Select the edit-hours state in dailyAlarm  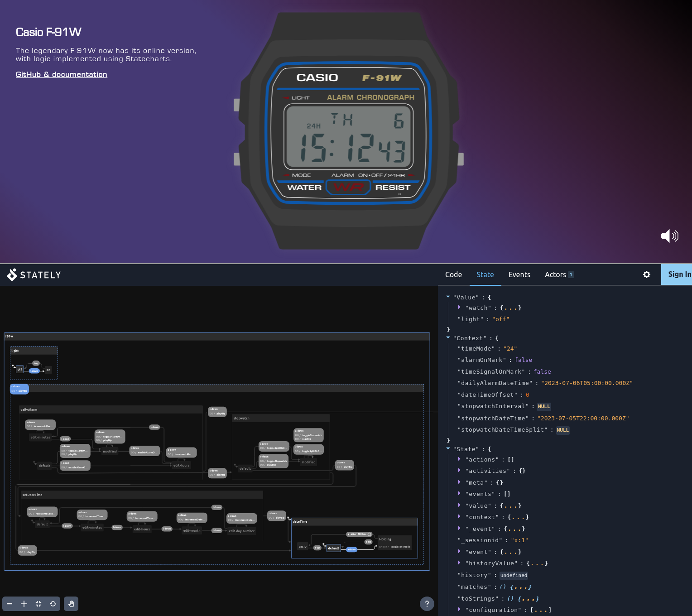click(x=182, y=465)
